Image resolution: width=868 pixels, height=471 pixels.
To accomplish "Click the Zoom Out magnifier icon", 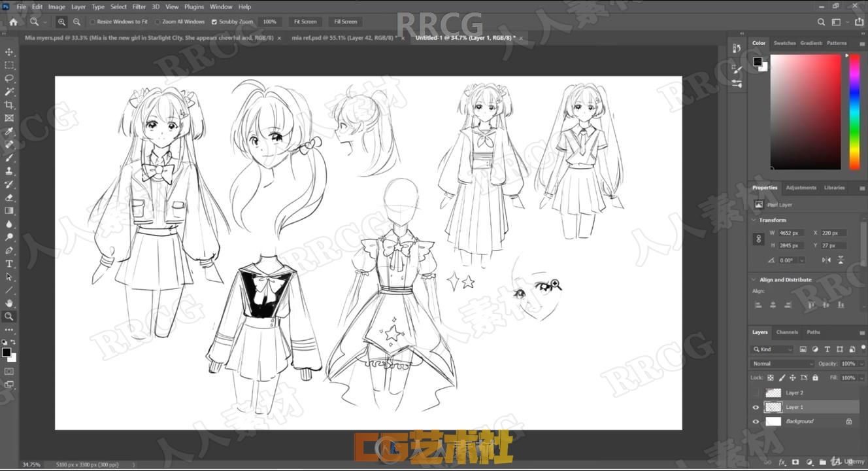I will 76,22.
